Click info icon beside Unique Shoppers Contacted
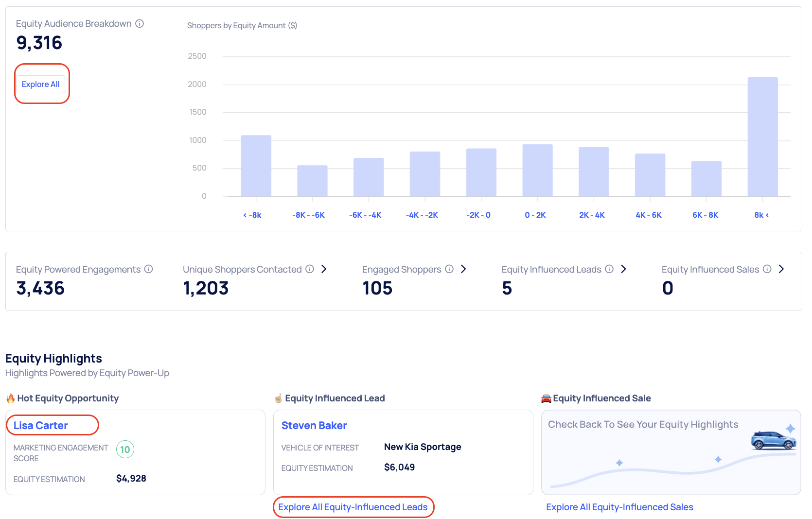Image resolution: width=812 pixels, height=519 pixels. coord(310,269)
